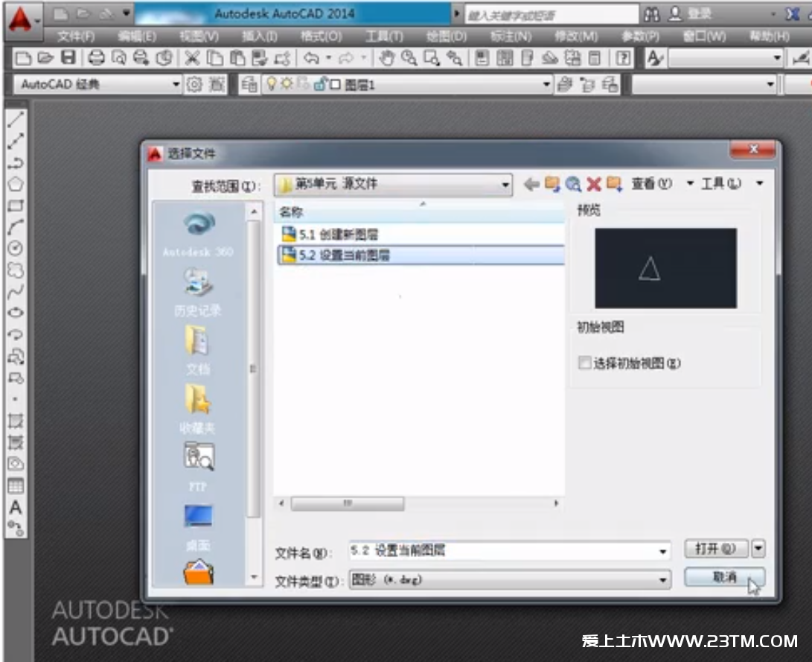
Task: Open FTP location in dialog sidebar
Action: 198,467
